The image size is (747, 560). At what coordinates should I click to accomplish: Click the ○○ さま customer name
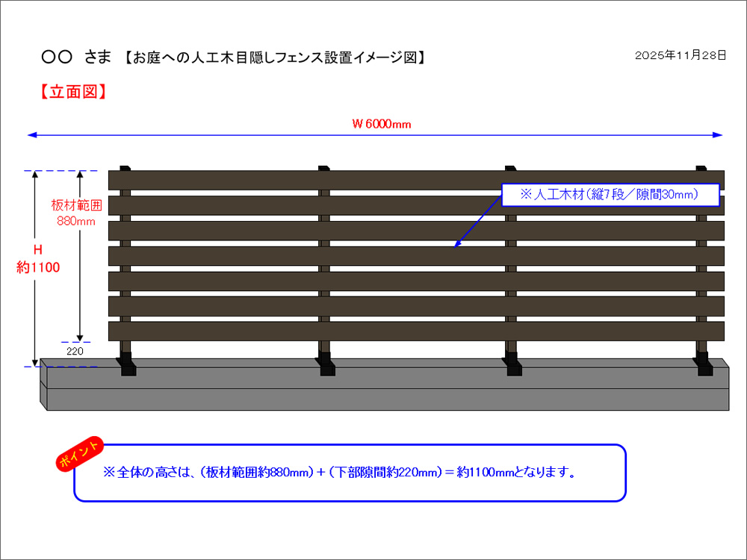[76, 57]
